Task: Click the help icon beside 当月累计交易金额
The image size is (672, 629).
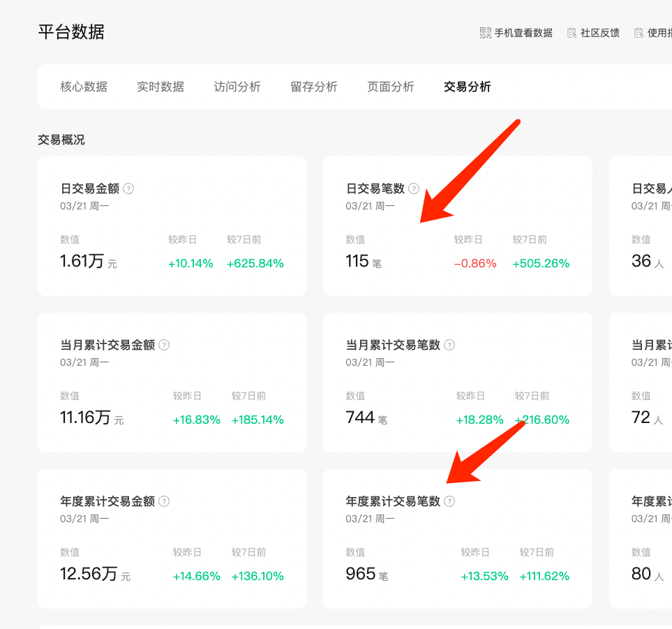Action: click(164, 345)
